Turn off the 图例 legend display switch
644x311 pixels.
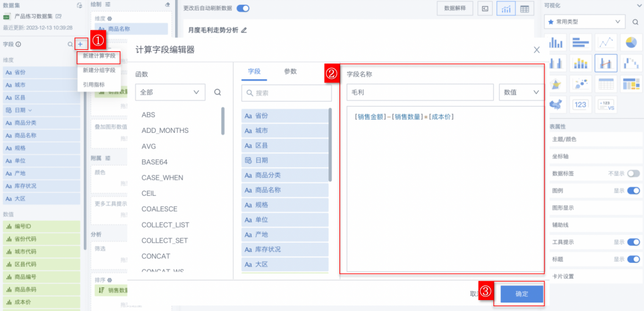click(x=633, y=191)
